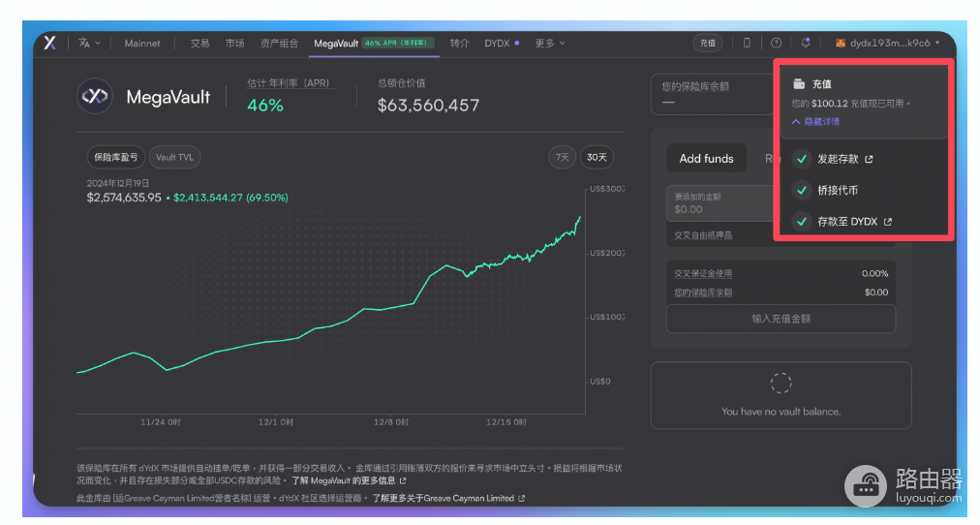Collapse details via 隐藏详情

(x=816, y=121)
